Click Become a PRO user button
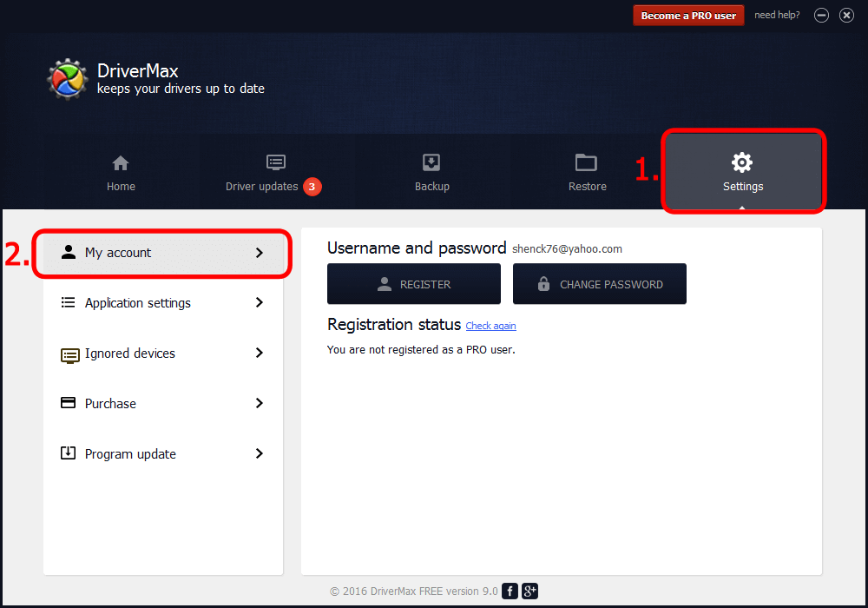868x608 pixels. [688, 16]
